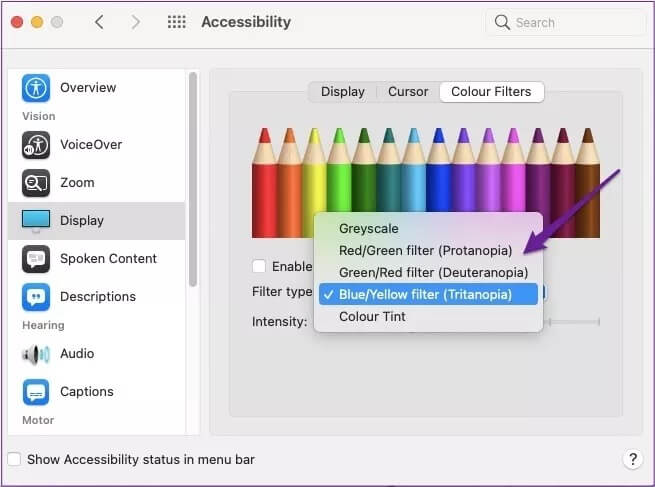This screenshot has height=487, width=655.
Task: Click the sidebar scrollbar
Action: point(193,180)
